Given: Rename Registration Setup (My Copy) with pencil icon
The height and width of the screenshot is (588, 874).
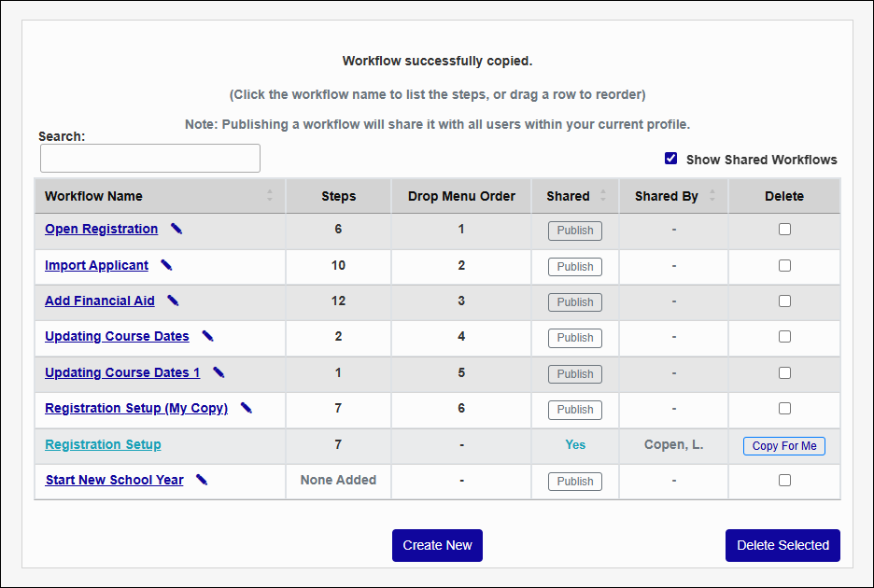Looking at the screenshot, I should tap(246, 408).
